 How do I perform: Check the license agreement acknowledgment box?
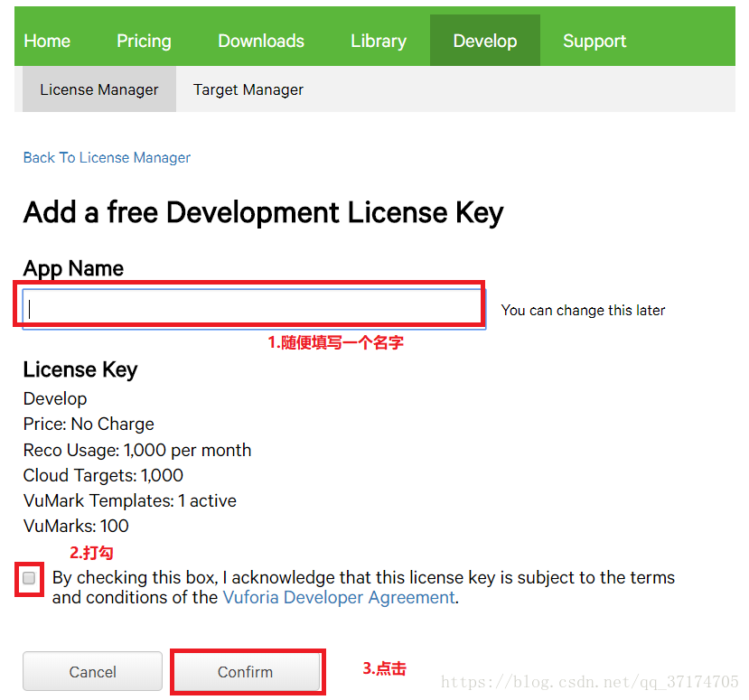point(29,578)
